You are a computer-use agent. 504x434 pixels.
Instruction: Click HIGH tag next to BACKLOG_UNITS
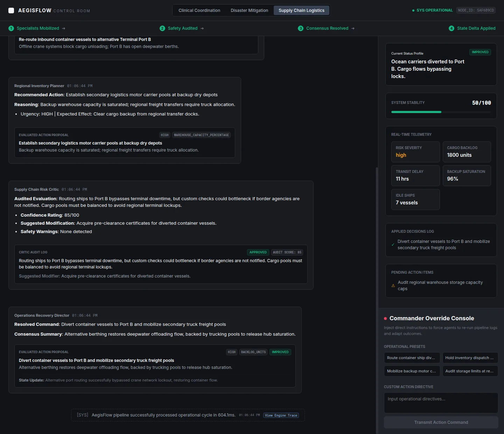pyautogui.click(x=232, y=352)
